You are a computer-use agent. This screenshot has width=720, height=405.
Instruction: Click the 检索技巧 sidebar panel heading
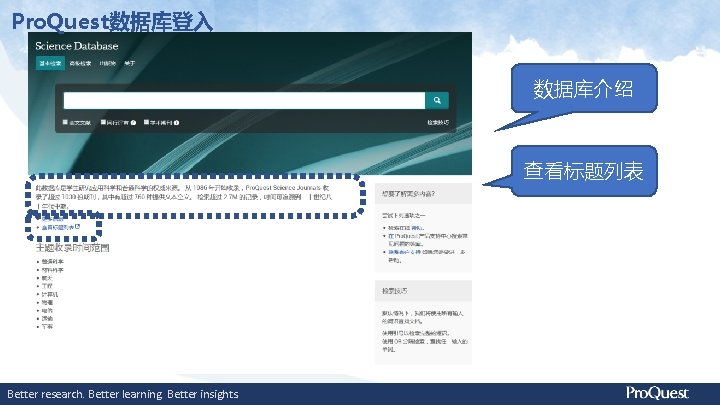coord(394,291)
